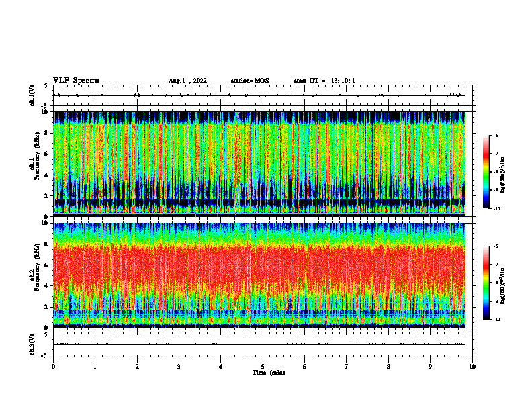
Task: Click the 'station=MOS' header label
Action: [x=250, y=81]
